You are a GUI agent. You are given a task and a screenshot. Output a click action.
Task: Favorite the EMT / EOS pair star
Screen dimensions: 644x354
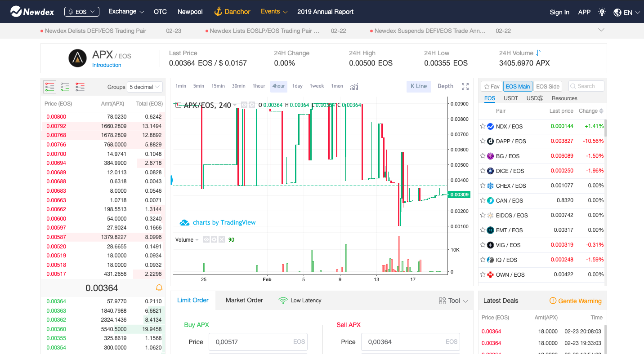click(483, 230)
